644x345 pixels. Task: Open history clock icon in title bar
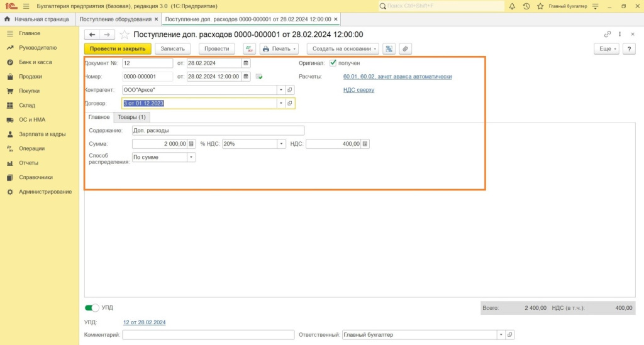coord(526,6)
